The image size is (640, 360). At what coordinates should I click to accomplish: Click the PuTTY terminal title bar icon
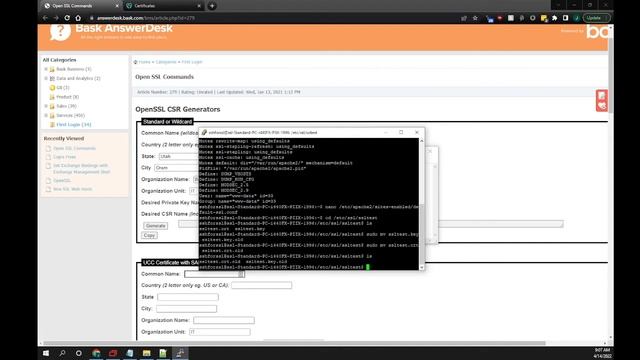tap(204, 133)
